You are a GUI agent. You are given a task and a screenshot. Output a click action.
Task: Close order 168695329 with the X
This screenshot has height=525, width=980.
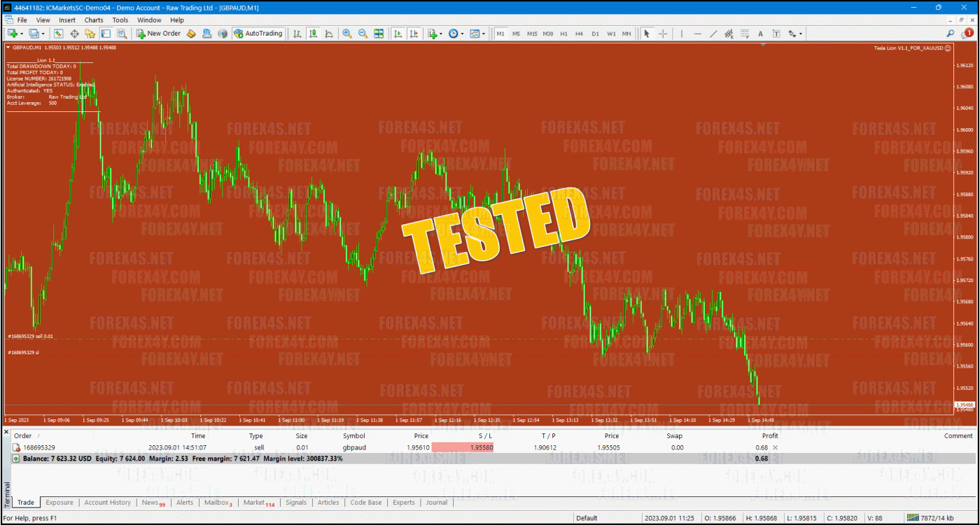pyautogui.click(x=775, y=447)
